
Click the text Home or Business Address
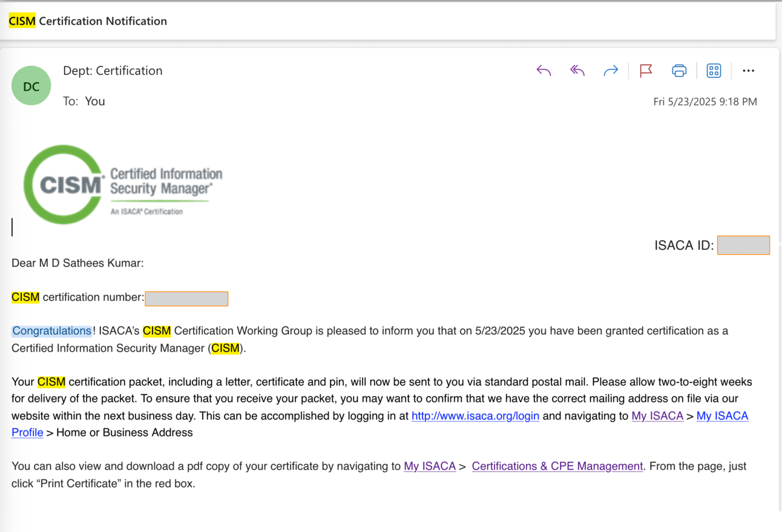pos(125,433)
